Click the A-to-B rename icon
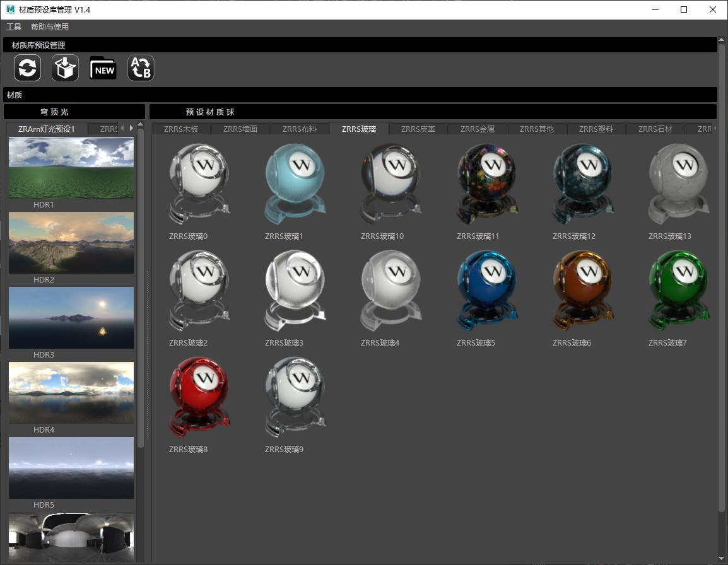The width and height of the screenshot is (728, 565). pos(141,68)
